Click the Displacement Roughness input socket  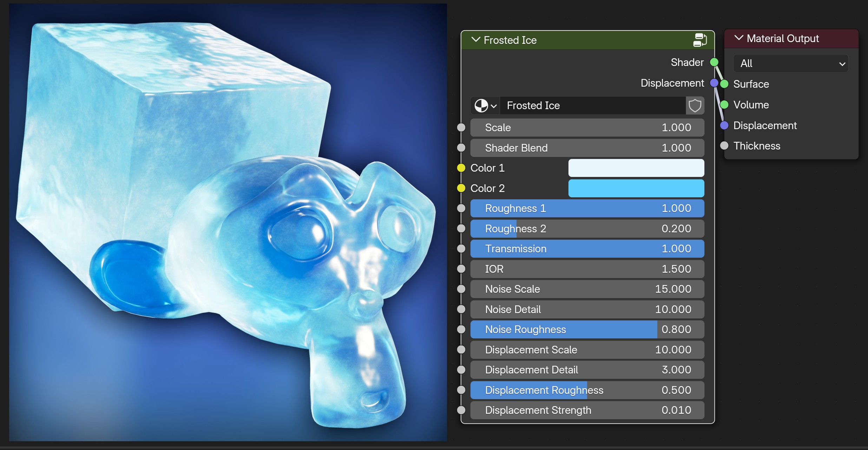[461, 390]
